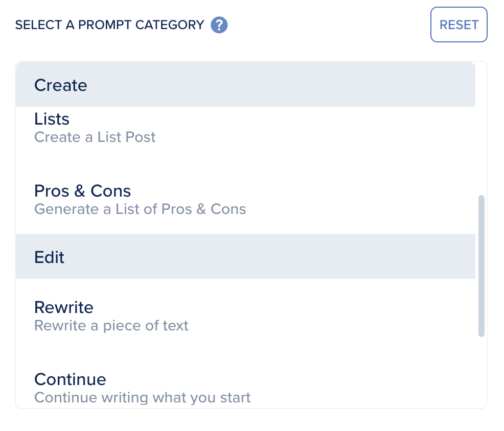The image size is (504, 431).
Task: Select the Rewrite prompt option
Action: 64,307
